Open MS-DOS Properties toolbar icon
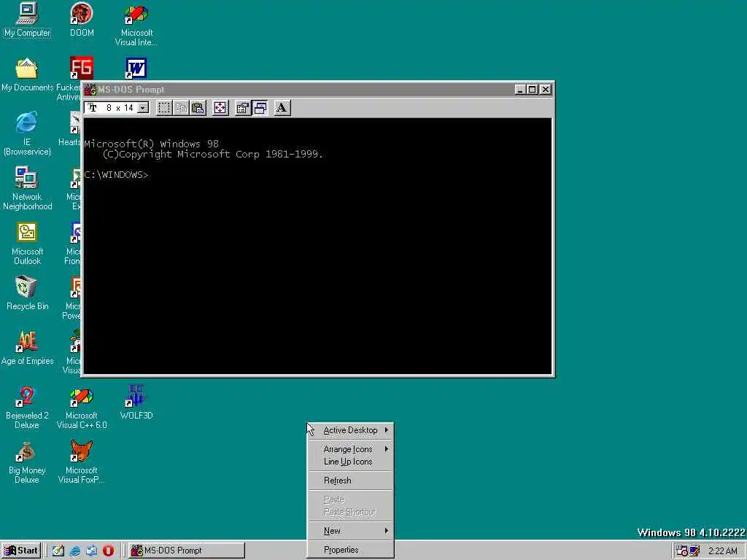Screen dimensions: 747x560 click(x=242, y=108)
